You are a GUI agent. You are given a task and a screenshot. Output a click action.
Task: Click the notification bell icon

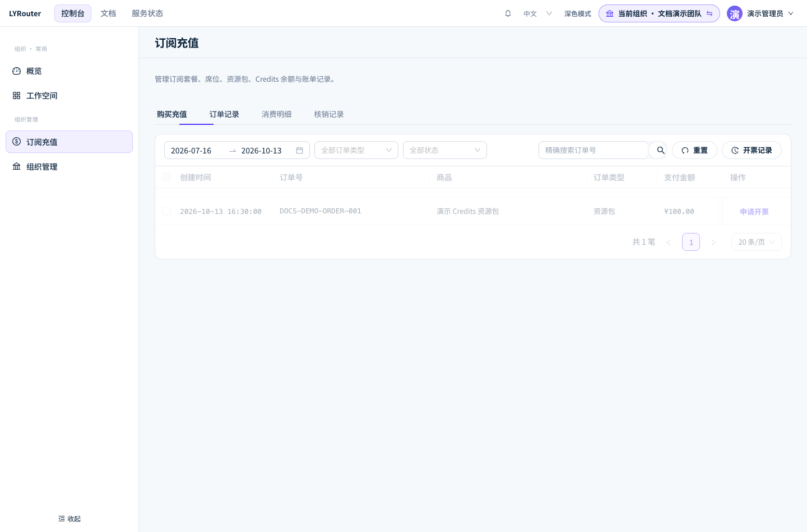[508, 13]
